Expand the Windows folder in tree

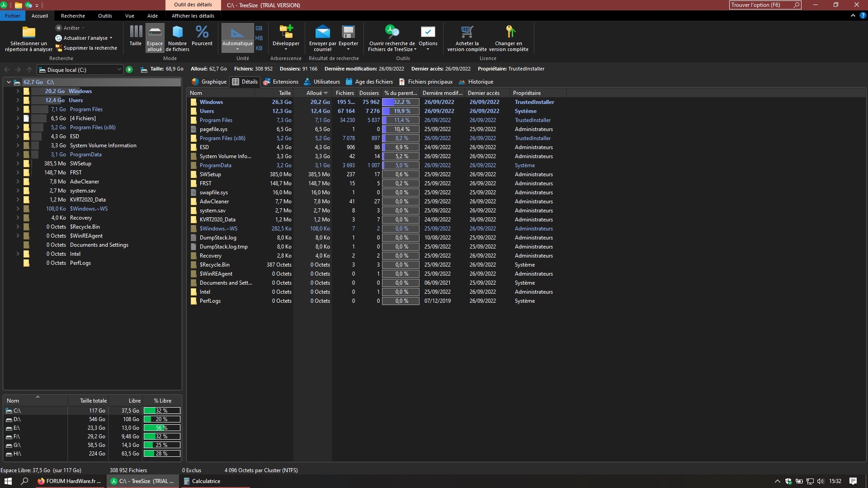pos(18,91)
